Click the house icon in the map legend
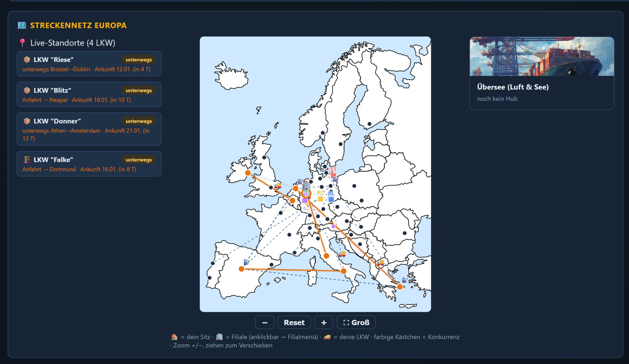The height and width of the screenshot is (364, 629). click(x=174, y=337)
